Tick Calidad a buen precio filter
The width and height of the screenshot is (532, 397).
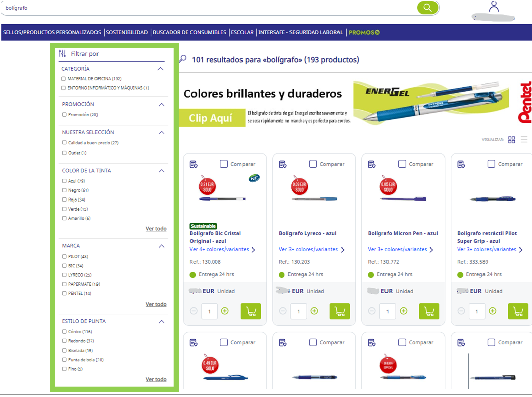coord(64,143)
